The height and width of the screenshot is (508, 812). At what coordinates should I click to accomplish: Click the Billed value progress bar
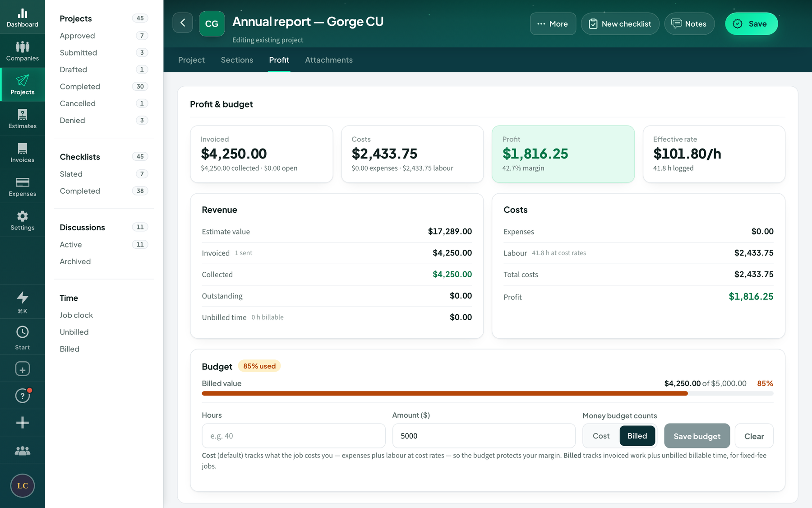(488, 394)
